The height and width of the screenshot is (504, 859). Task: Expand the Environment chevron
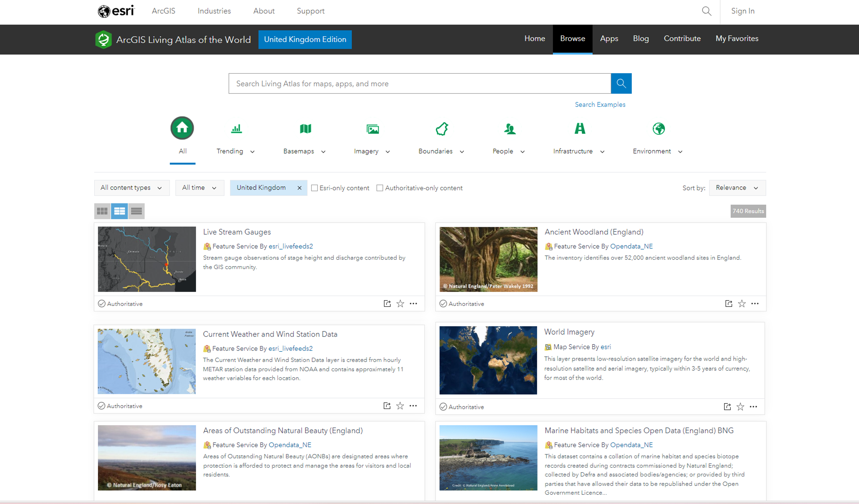[680, 152]
